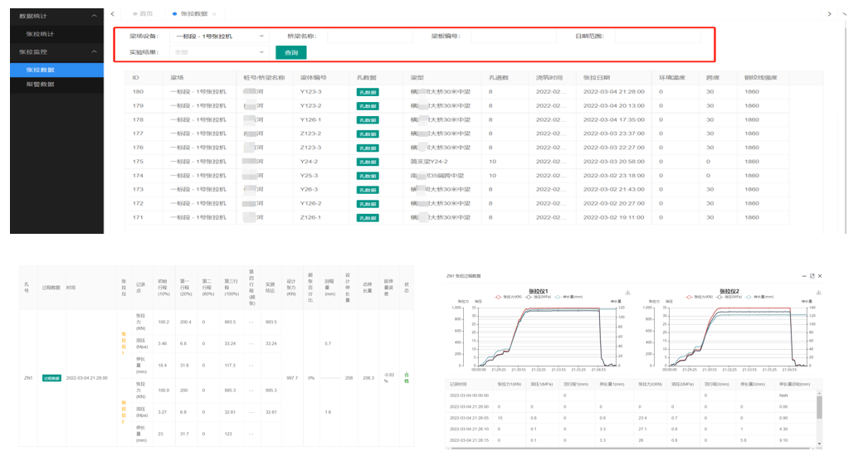
Task: Toggle 张拉力(KN) legend in 张拉仪1 chart
Action: (x=508, y=297)
